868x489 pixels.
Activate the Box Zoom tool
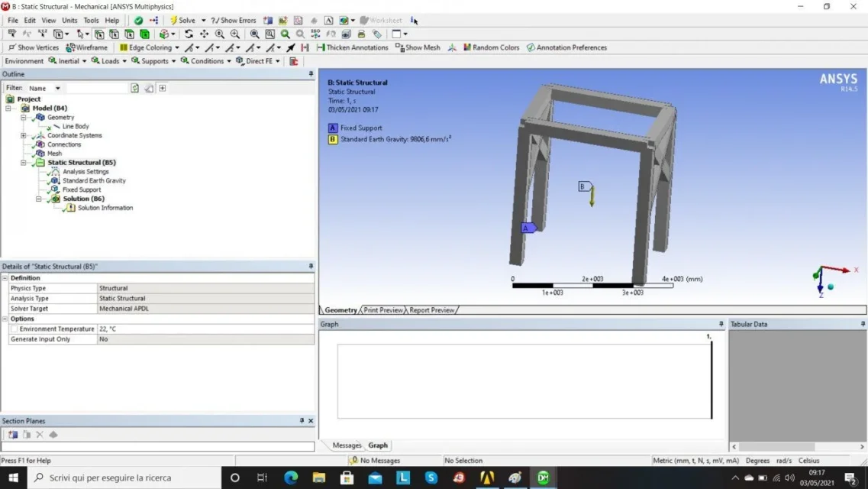[235, 34]
